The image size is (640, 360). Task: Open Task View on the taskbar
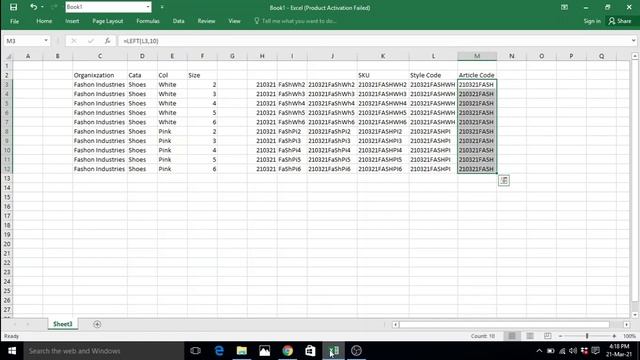point(196,351)
